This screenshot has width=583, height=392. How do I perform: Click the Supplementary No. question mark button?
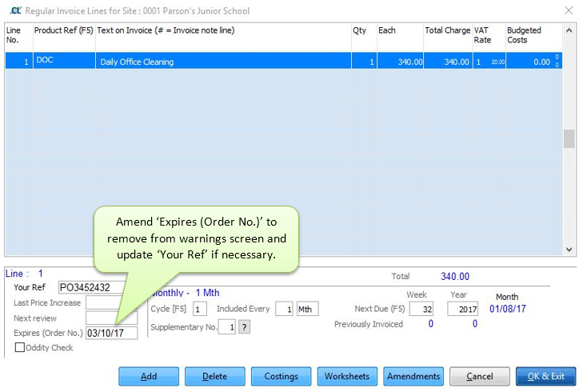[244, 326]
